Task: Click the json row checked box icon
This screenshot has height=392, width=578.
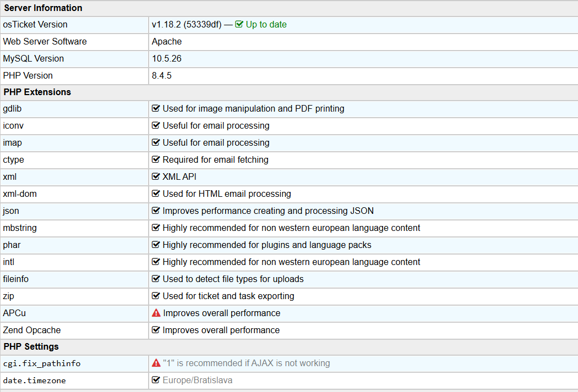Action: coord(156,211)
